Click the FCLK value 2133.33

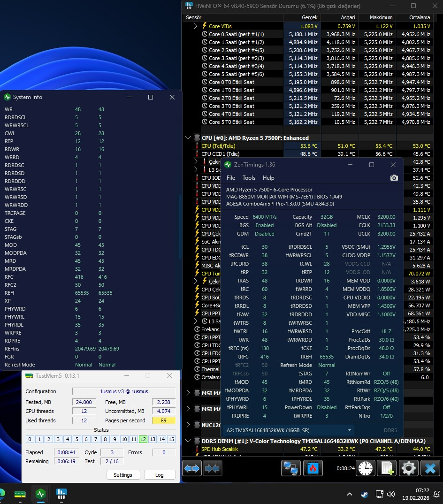[x=386, y=225]
